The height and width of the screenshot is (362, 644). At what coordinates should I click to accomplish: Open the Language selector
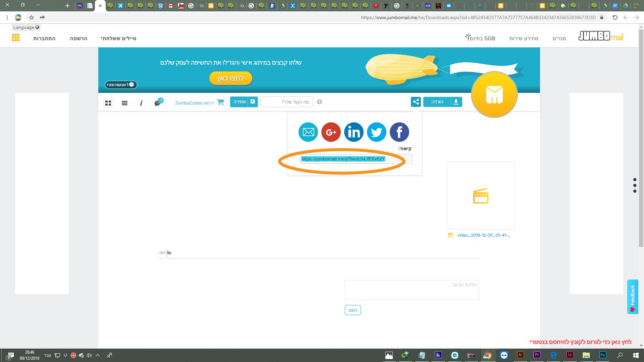click(26, 27)
